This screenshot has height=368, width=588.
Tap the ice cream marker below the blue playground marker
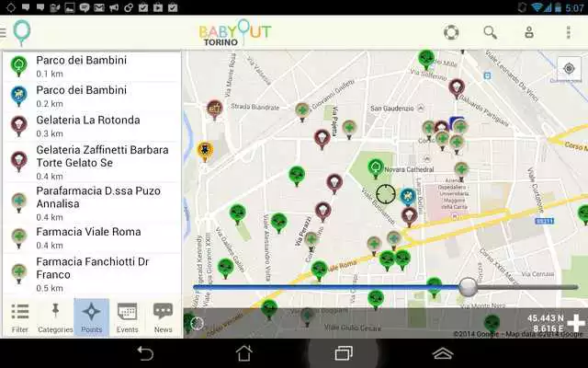409,217
